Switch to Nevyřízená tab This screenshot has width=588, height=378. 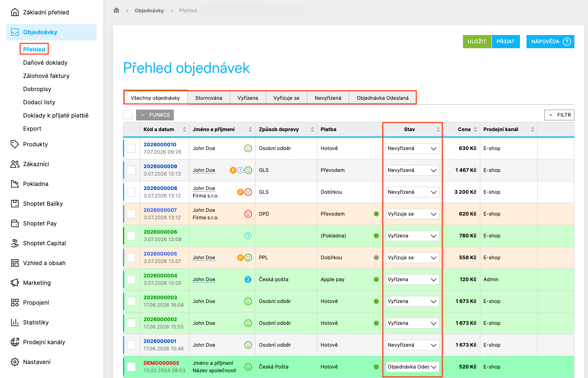click(x=328, y=98)
